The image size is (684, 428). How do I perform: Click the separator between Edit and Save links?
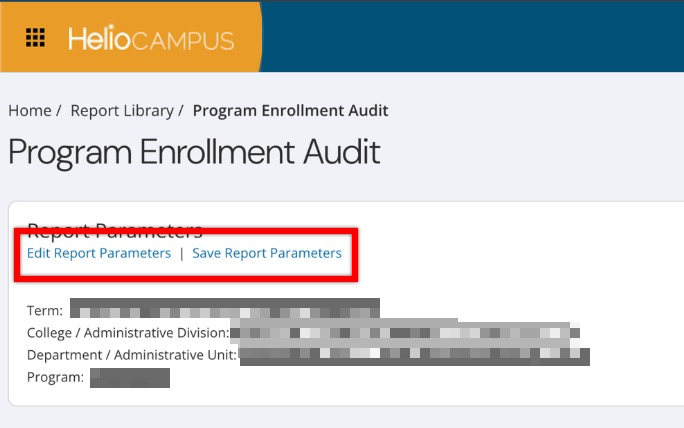click(x=182, y=253)
